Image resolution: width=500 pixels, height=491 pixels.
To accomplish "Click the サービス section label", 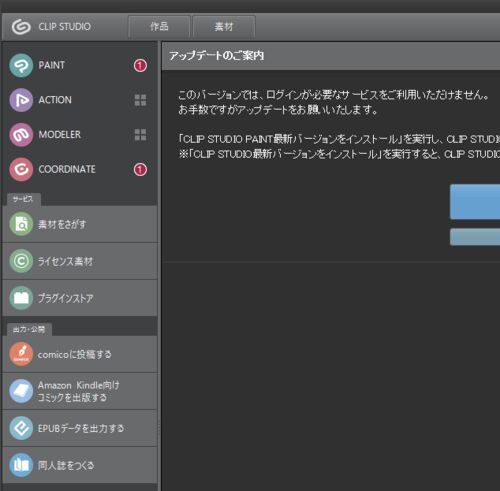I will pos(23,199).
